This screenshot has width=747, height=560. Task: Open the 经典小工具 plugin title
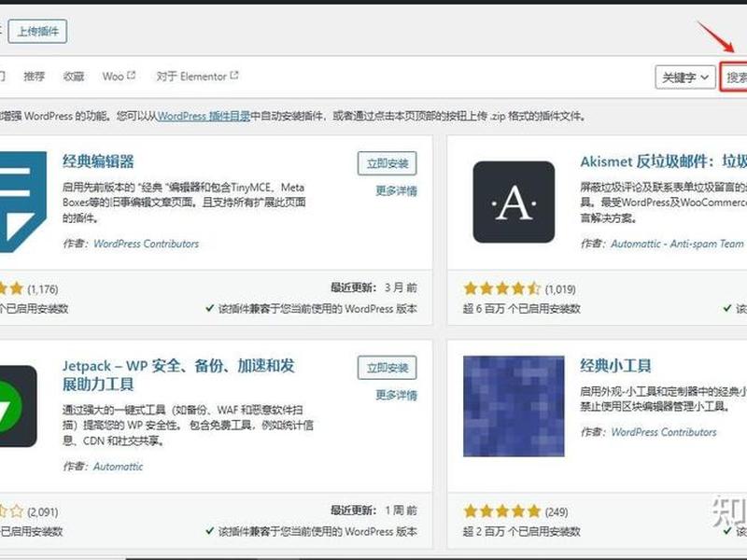click(x=615, y=366)
